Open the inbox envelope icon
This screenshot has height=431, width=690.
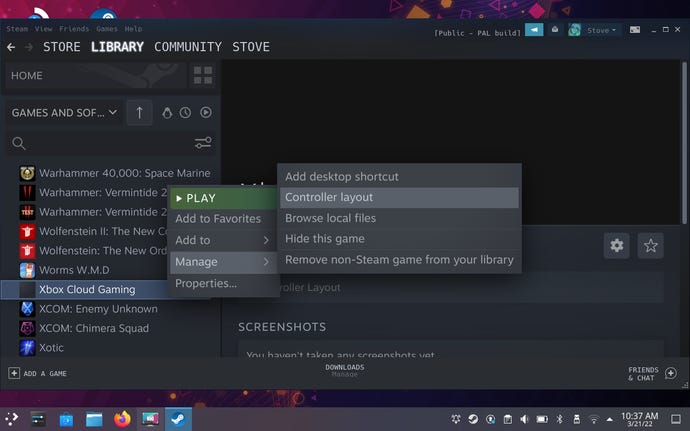(x=555, y=30)
